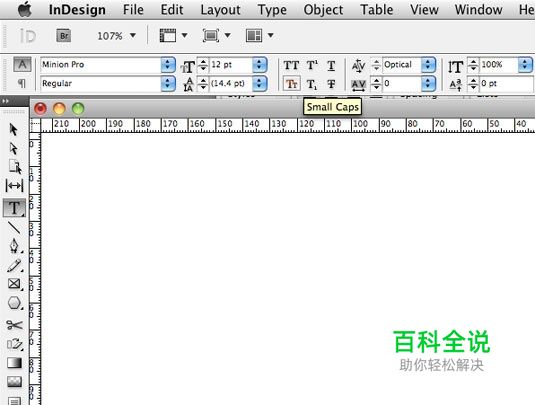This screenshot has height=405, width=535.
Task: Select the Gradient Feather tool
Action: pos(14,381)
